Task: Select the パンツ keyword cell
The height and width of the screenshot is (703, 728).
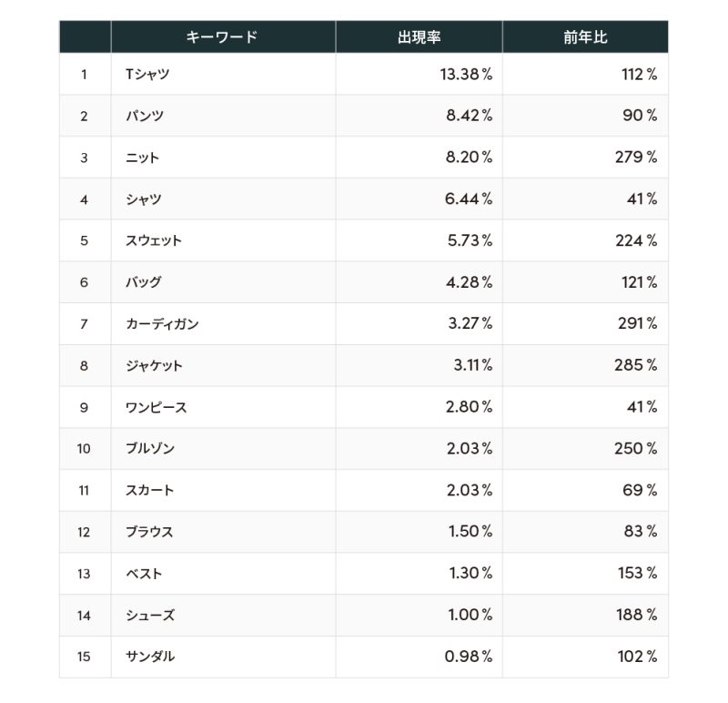Action: pos(145,116)
